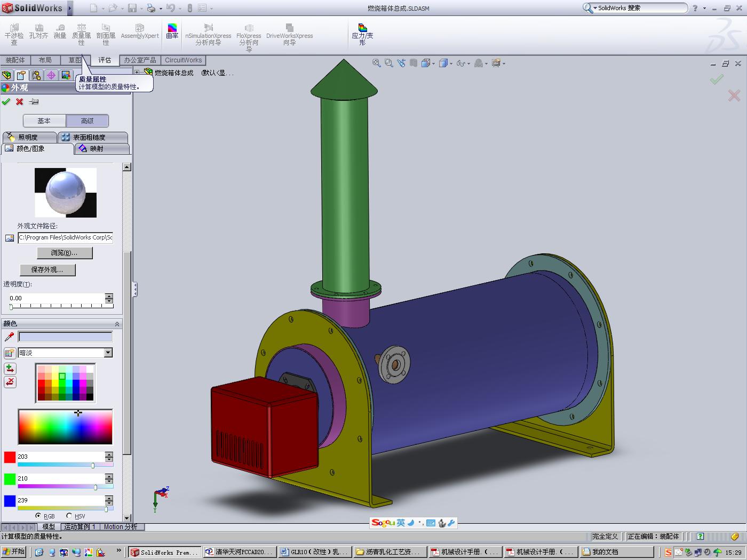This screenshot has height=560, width=747.
Task: Switch to the 运动算例 1 tab
Action: [x=80, y=527]
